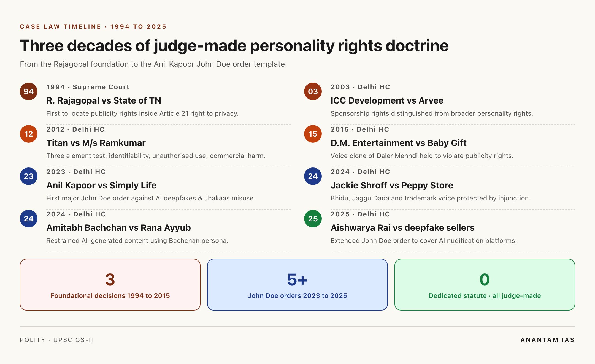Click the 03 circle badge

click(313, 91)
